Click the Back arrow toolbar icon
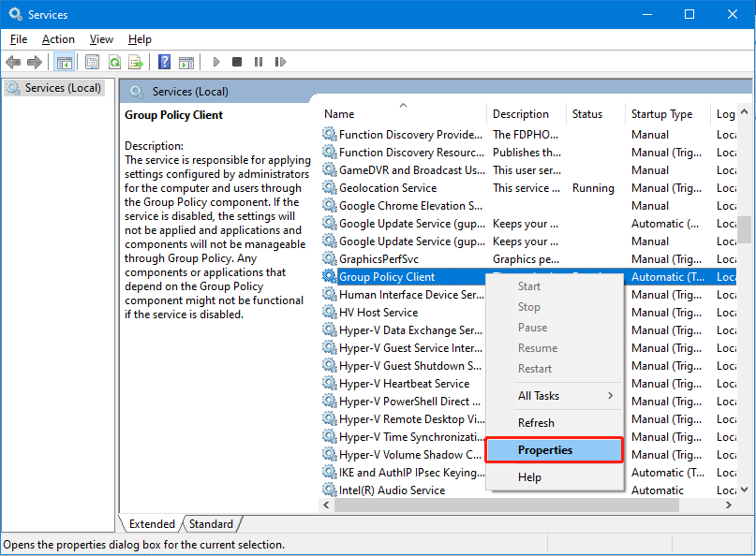 pyautogui.click(x=13, y=63)
